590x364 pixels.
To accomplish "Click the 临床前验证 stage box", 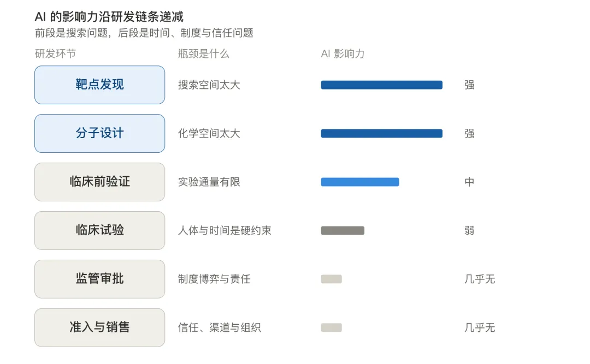I will coord(100,182).
